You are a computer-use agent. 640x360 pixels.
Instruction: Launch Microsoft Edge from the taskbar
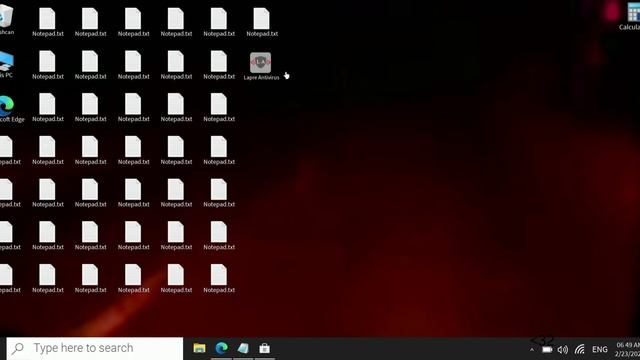pyautogui.click(x=221, y=348)
